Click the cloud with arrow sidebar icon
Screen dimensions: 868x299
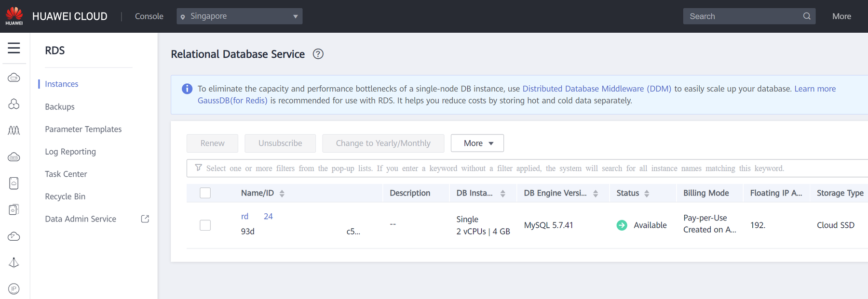pos(14,236)
